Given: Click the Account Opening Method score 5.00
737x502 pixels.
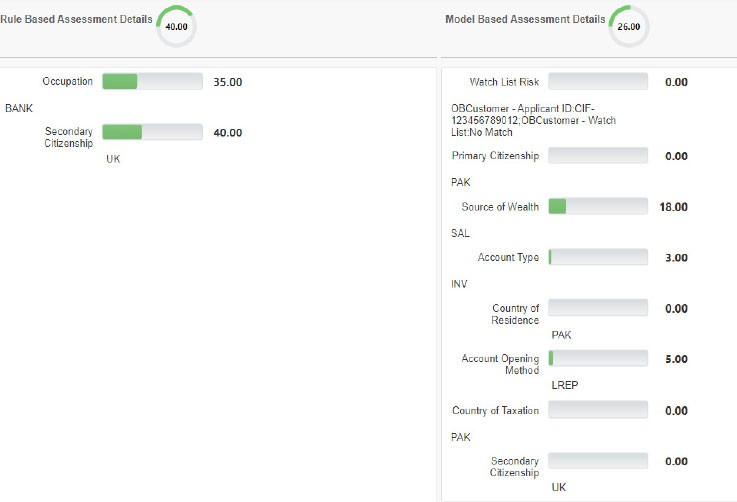Looking at the screenshot, I should (x=676, y=359).
